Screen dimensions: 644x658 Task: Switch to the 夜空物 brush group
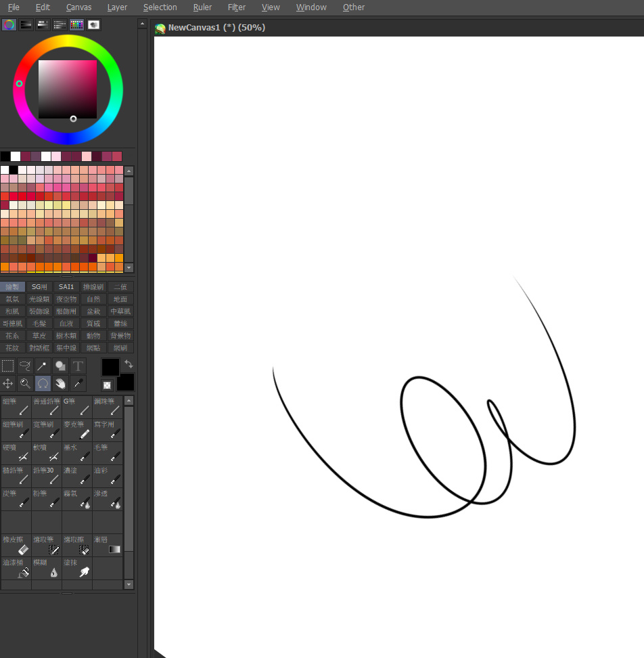coord(66,299)
